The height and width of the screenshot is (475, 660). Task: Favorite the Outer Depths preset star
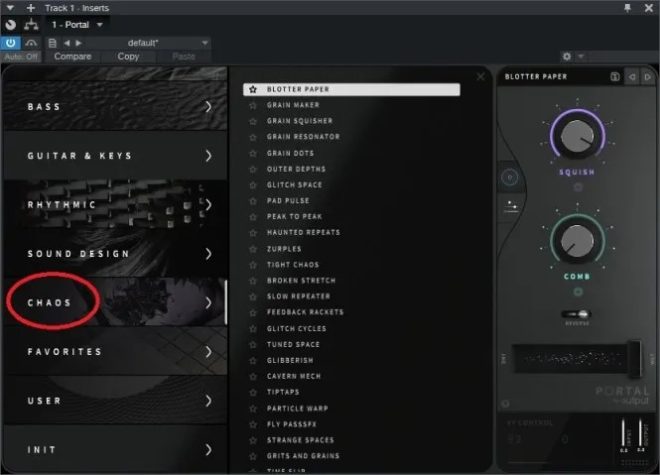tap(253, 169)
